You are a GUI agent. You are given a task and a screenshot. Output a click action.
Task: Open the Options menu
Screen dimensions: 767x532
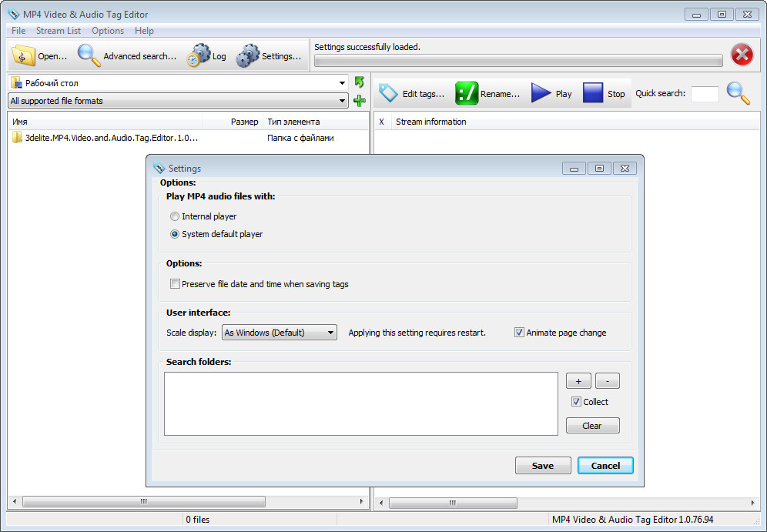108,30
